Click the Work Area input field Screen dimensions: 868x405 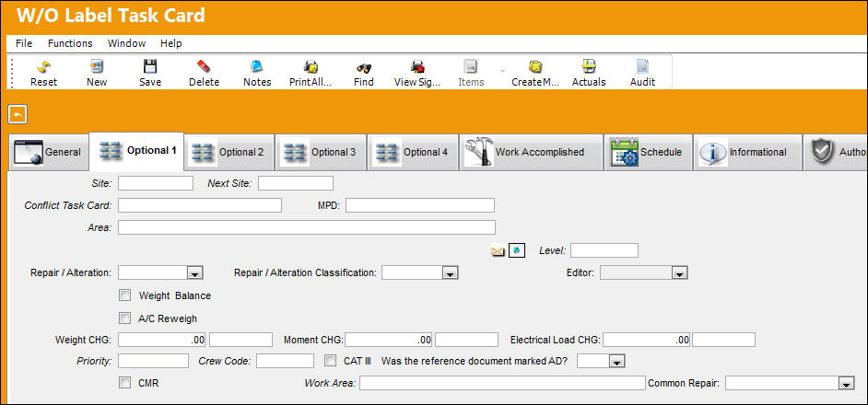coord(502,383)
